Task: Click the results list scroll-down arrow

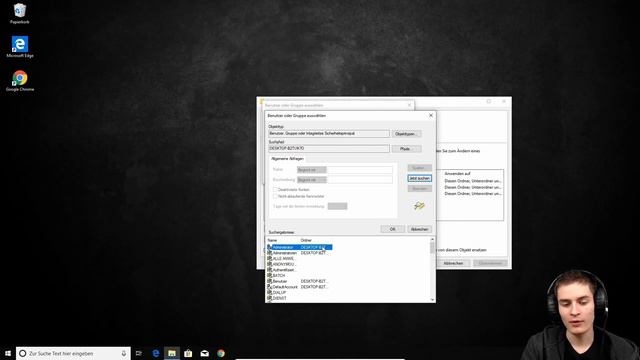Action: [x=432, y=300]
